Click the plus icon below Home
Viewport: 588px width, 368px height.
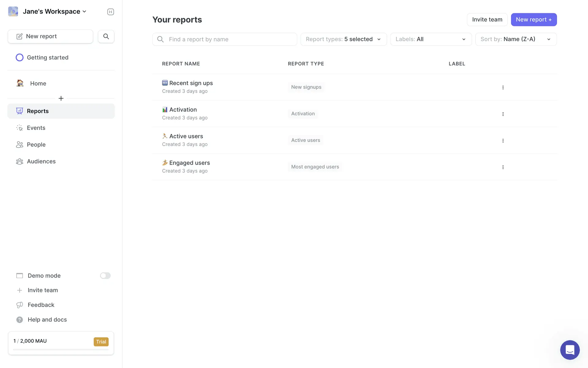(61, 98)
